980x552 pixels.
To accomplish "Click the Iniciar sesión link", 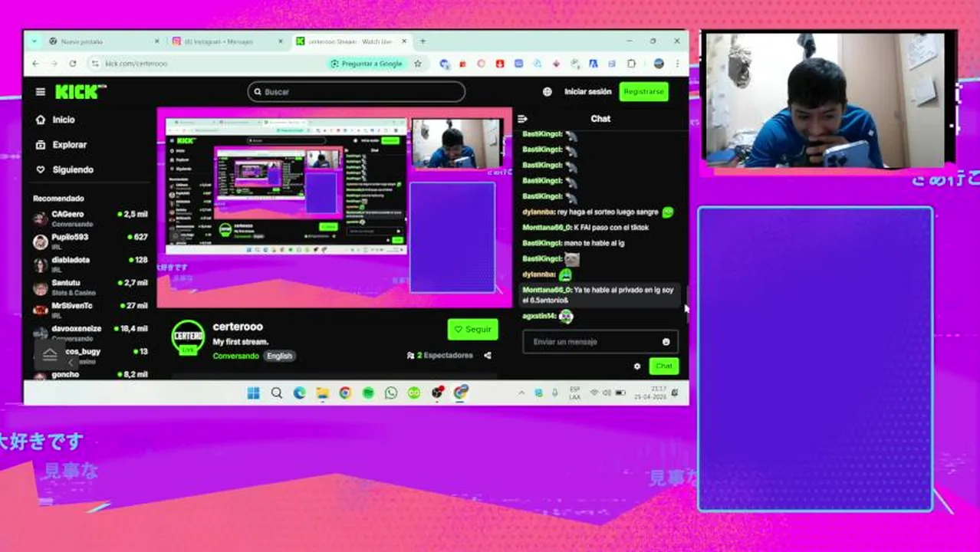I will [588, 92].
